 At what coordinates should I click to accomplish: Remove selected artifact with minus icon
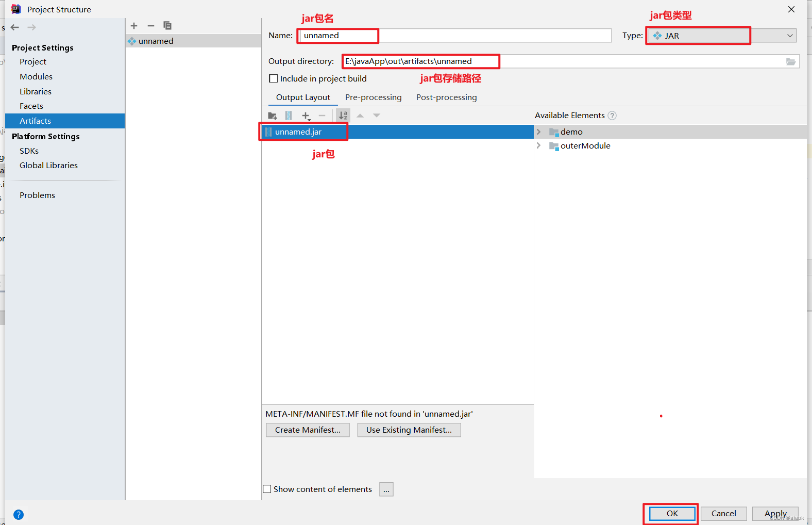151,26
